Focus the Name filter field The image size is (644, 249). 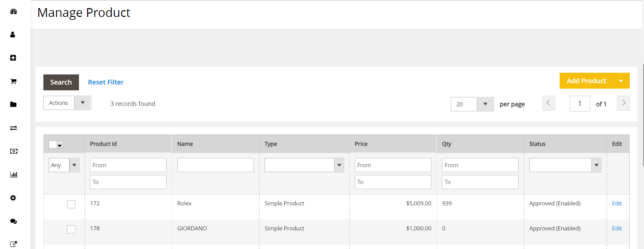(216, 165)
